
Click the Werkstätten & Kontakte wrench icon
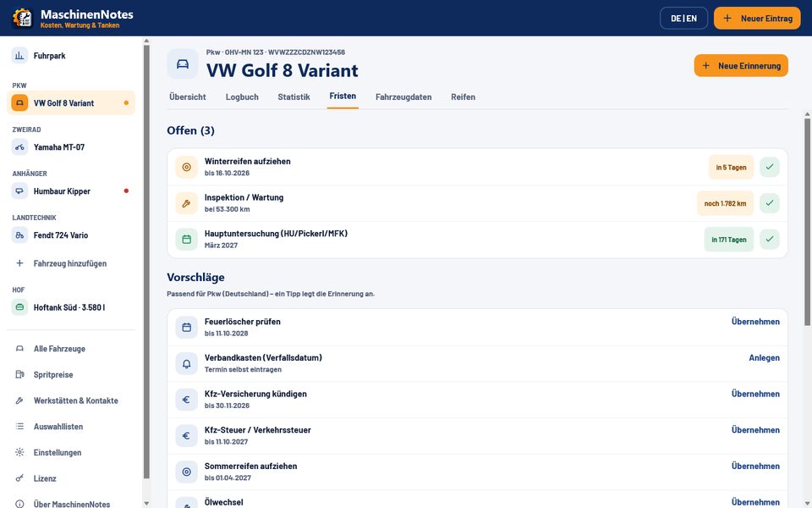click(x=19, y=400)
